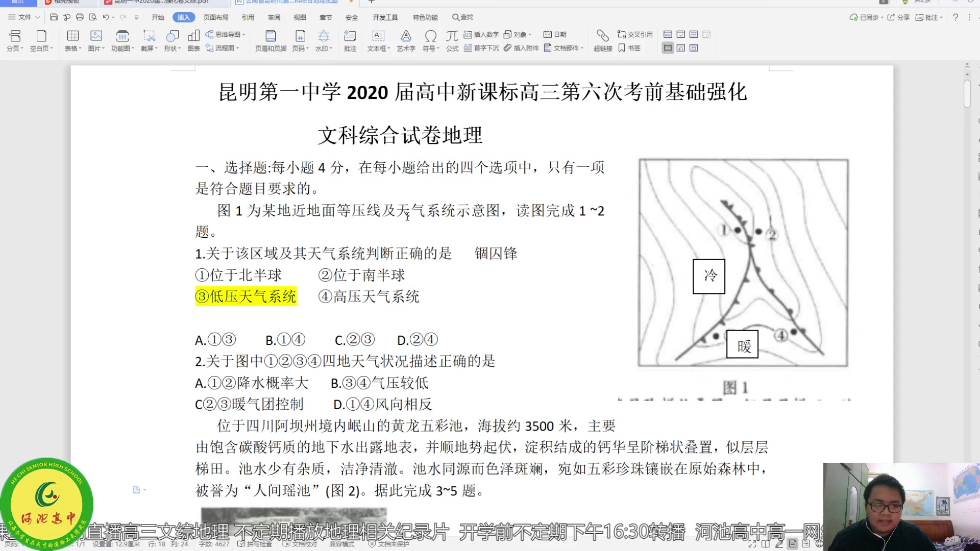The height and width of the screenshot is (551, 980).
Task: Insert a comment with ribbon 批注 icon
Action: (x=350, y=41)
